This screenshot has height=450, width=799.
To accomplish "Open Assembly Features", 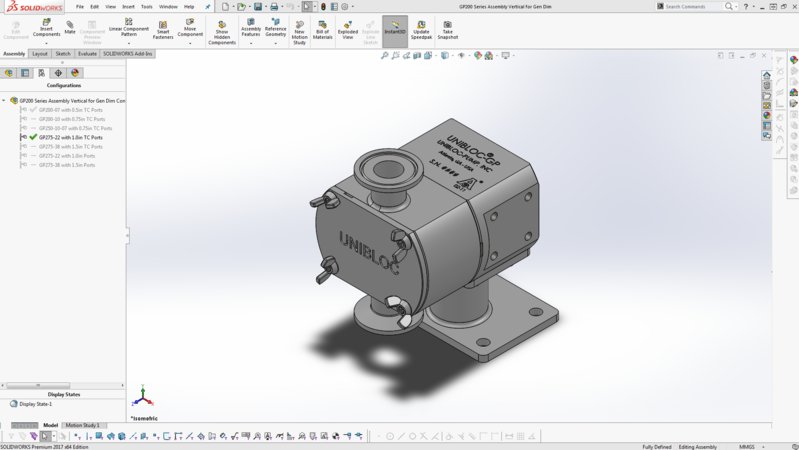I will click(251, 28).
